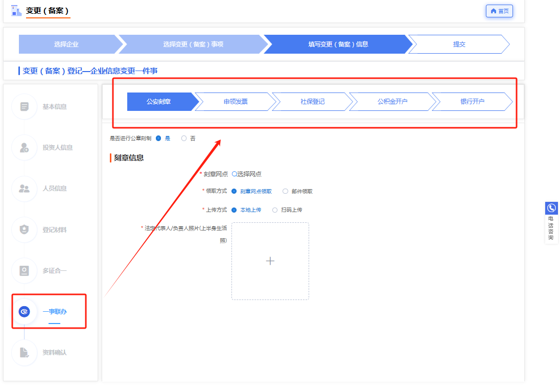This screenshot has height=392, width=560.
Task: Choose 邮件领取 as the pickup method
Action: click(286, 192)
